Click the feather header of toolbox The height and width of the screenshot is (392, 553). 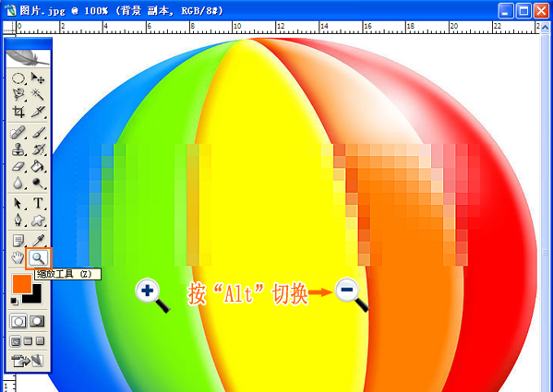coord(28,58)
